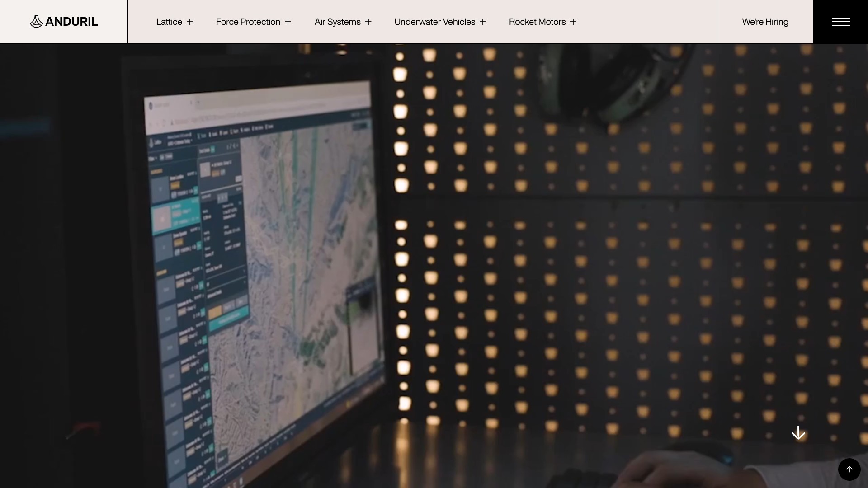Open the Rocket Motors menu item
This screenshot has height=488, width=868.
click(x=537, y=22)
